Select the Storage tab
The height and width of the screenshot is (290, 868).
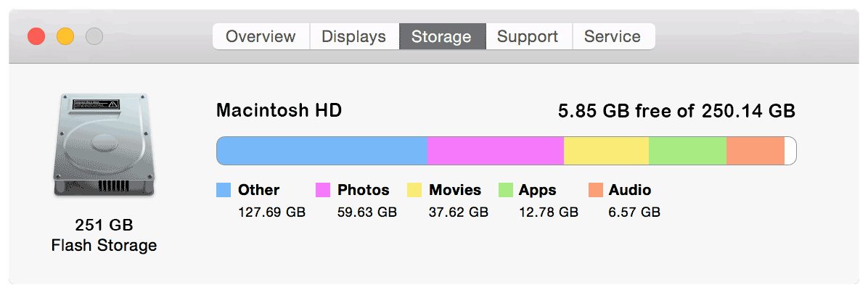441,36
